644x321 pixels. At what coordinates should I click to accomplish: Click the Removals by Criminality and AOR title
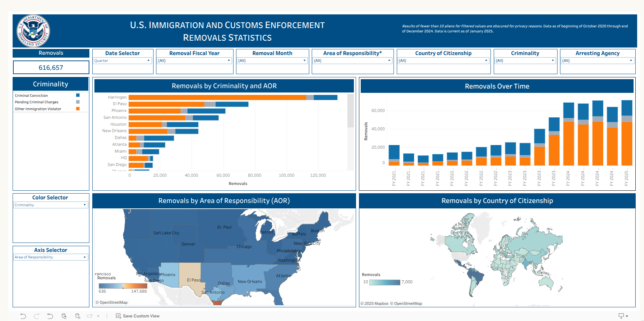click(x=224, y=86)
